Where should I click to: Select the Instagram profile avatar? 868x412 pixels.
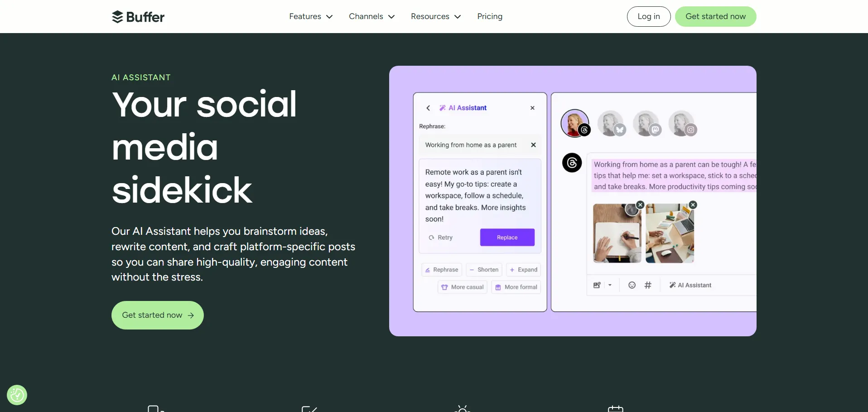(x=682, y=123)
